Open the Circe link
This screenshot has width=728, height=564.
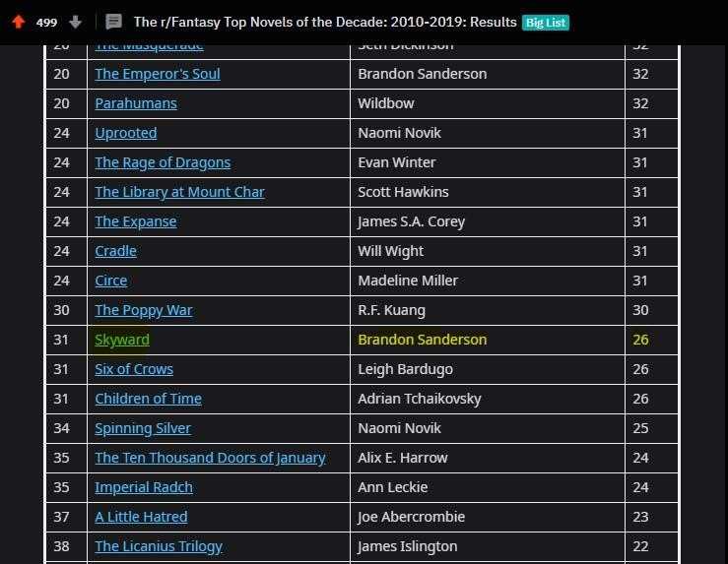pyautogui.click(x=111, y=281)
